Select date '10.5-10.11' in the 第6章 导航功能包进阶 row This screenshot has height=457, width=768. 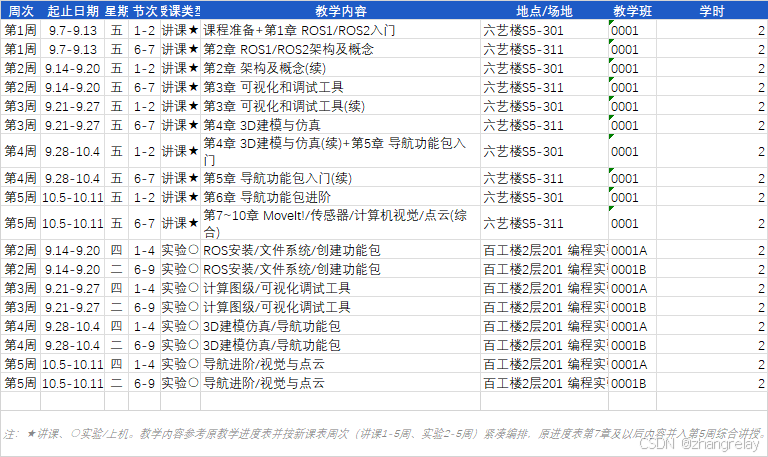click(72, 197)
